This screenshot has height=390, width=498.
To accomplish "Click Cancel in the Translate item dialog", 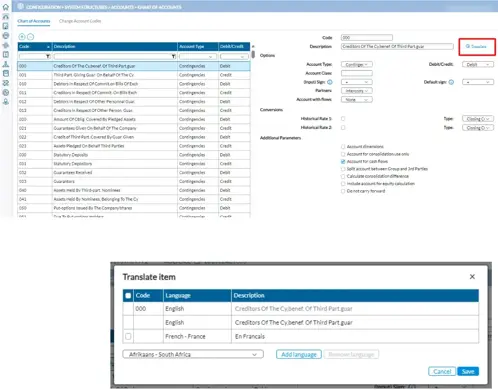I will 442,371.
